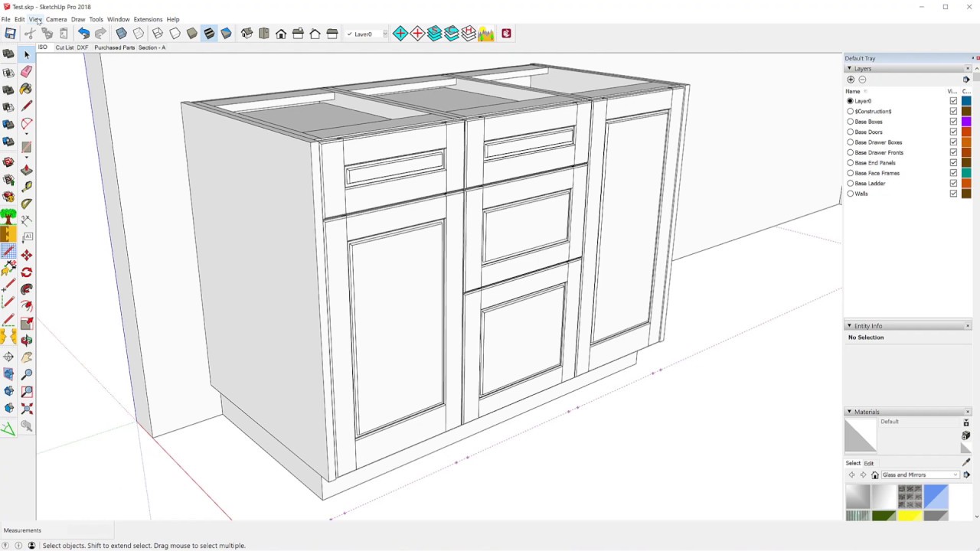The image size is (980, 551).
Task: Open the Layers details flyout menu
Action: coord(966,80)
